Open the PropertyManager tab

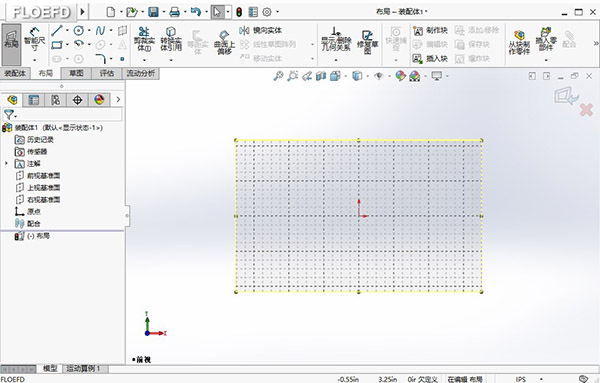coord(34,100)
